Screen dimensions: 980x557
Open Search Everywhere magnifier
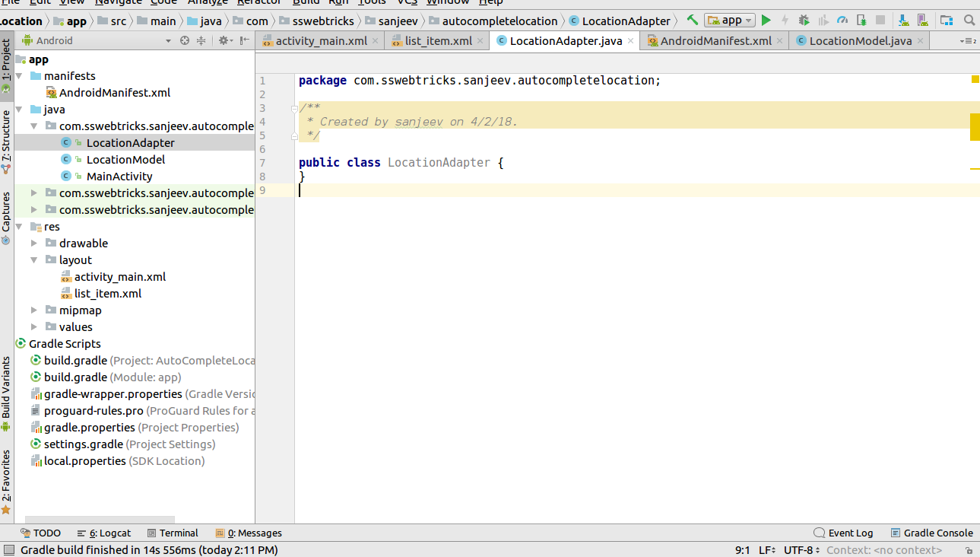tap(969, 20)
